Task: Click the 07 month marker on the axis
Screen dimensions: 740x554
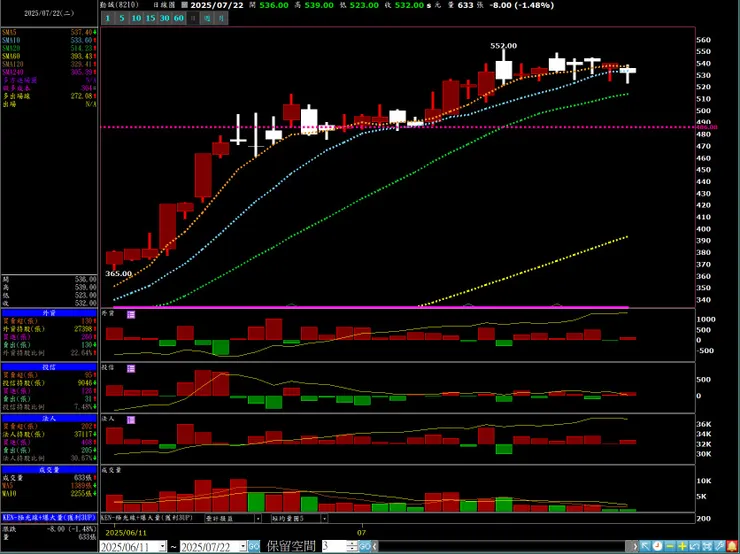Action: [362, 532]
